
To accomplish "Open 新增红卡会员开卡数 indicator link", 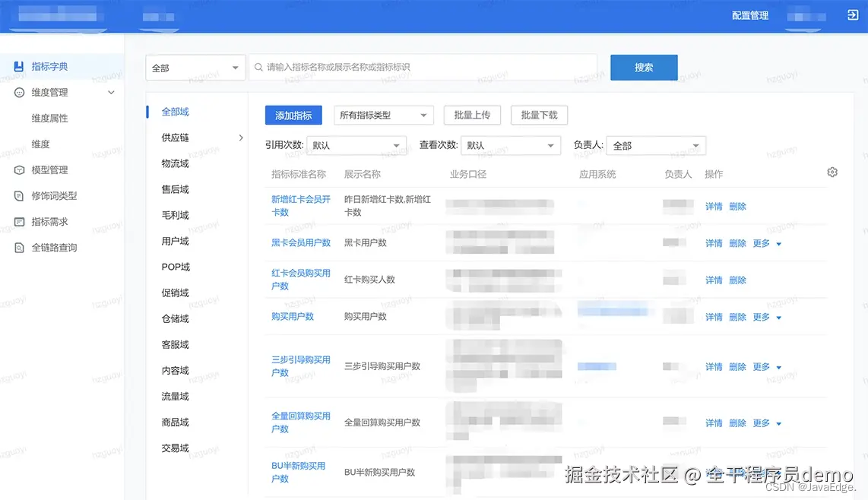I will pyautogui.click(x=300, y=205).
